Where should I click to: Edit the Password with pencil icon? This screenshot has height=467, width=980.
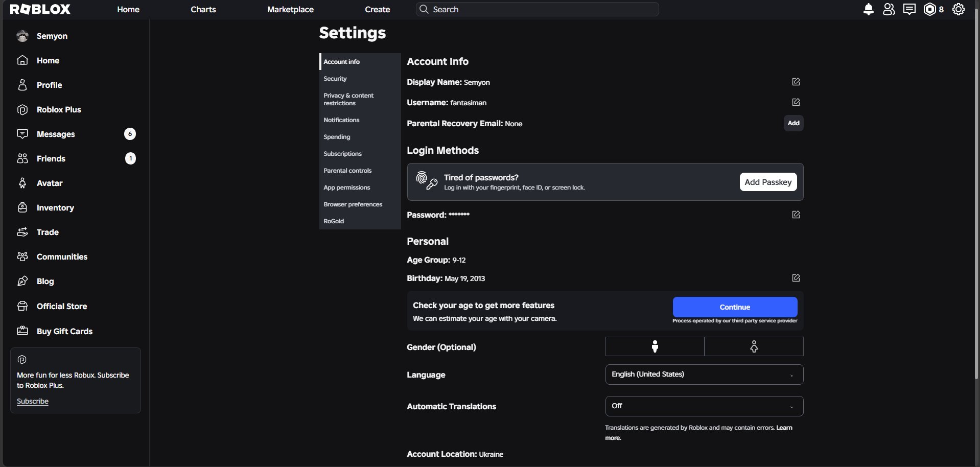click(x=796, y=215)
